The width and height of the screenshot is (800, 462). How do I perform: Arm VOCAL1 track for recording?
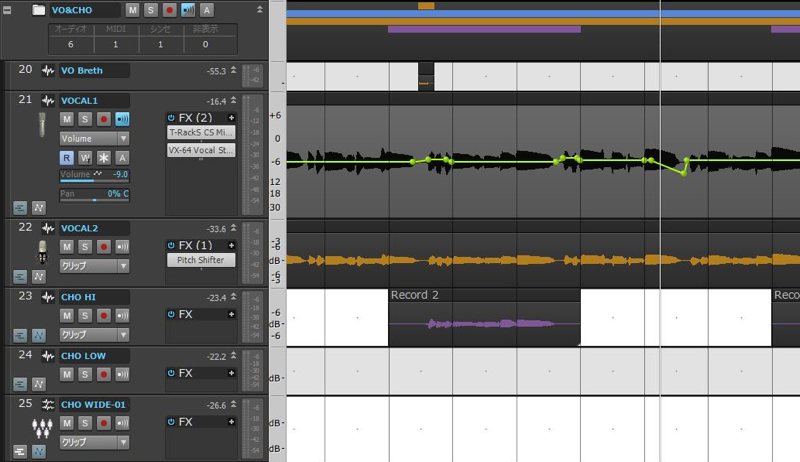click(104, 119)
